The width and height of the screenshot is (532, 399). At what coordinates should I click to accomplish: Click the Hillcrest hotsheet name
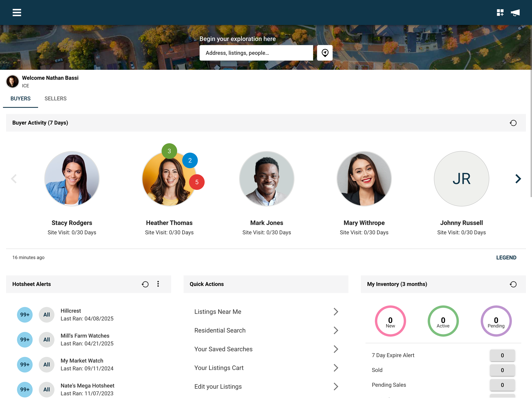point(71,311)
